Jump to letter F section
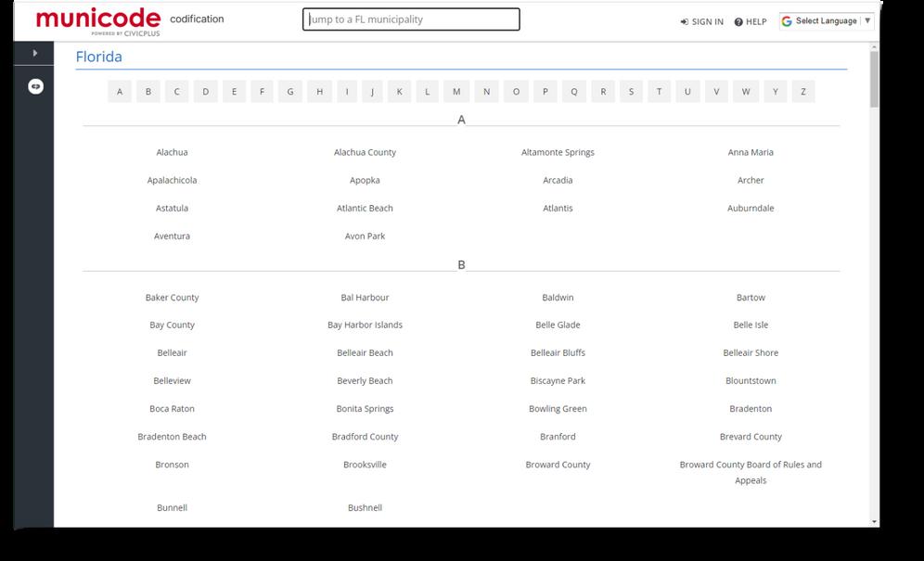 pos(263,92)
